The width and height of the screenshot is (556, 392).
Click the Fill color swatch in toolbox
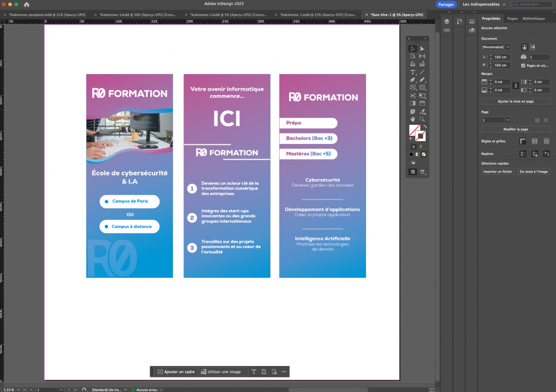(x=414, y=130)
